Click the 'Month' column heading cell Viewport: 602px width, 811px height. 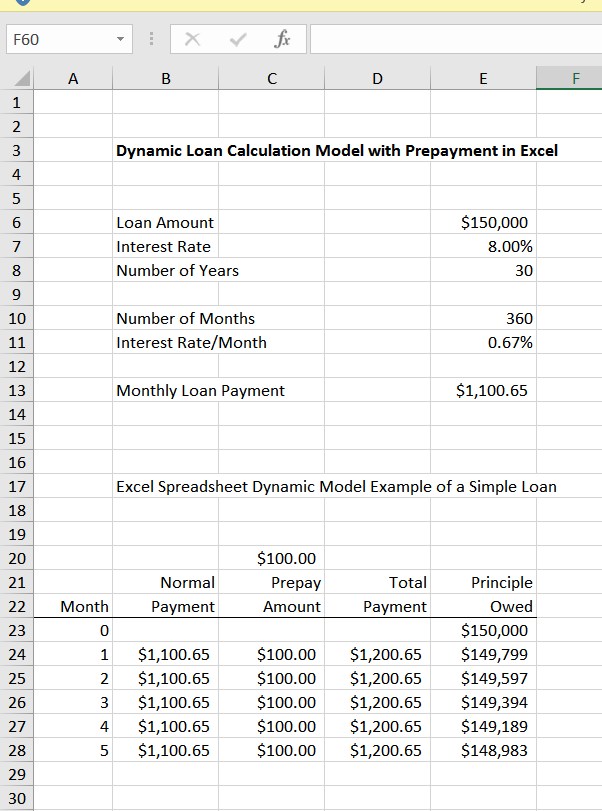click(x=73, y=607)
